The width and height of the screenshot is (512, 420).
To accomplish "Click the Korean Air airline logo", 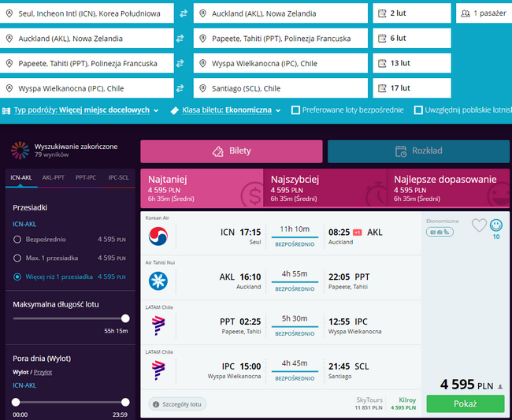I will click(158, 236).
